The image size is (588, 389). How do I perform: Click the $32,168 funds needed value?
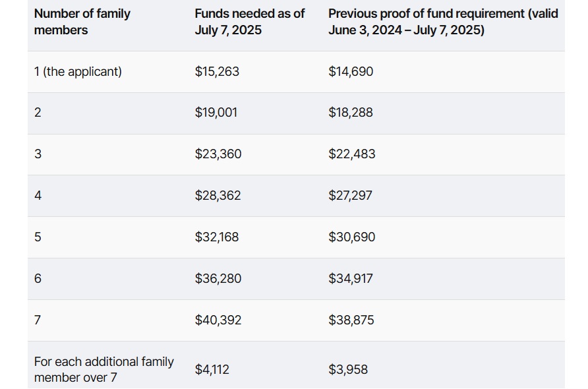pyautogui.click(x=217, y=237)
